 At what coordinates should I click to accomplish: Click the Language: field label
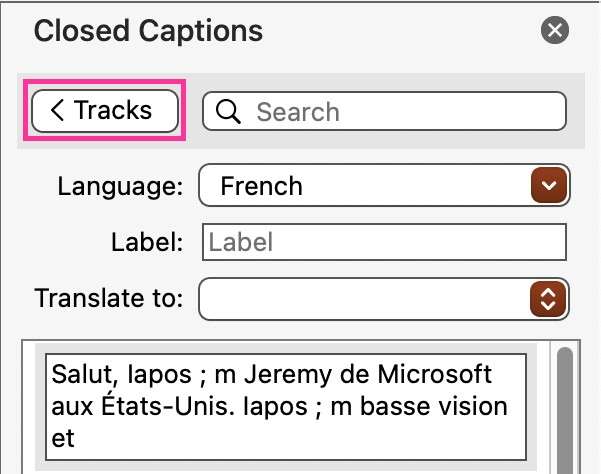click(120, 187)
